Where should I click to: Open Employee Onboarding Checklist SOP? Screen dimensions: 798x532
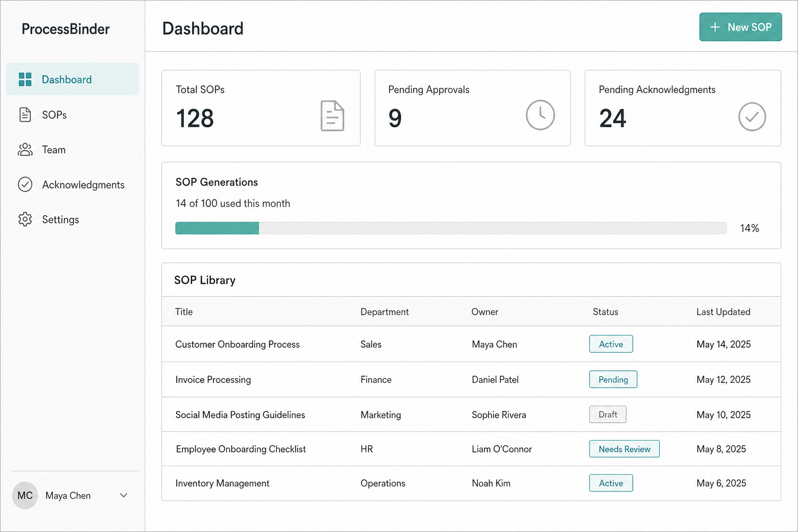click(241, 449)
